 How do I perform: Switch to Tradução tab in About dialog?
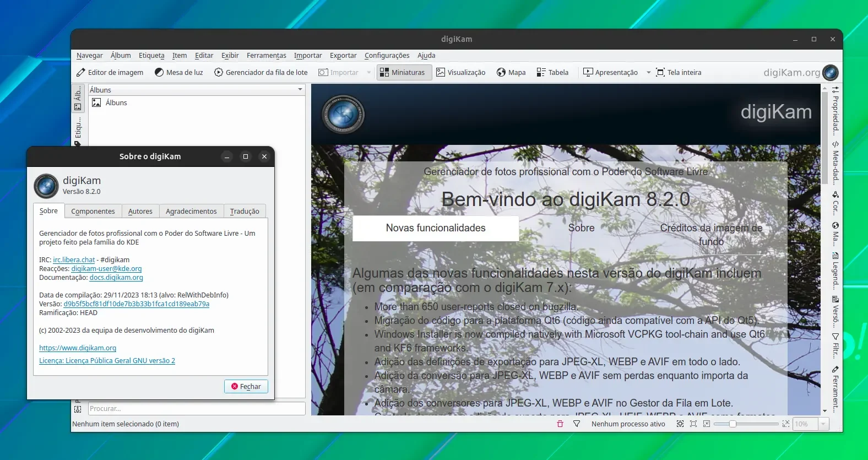[x=245, y=211]
